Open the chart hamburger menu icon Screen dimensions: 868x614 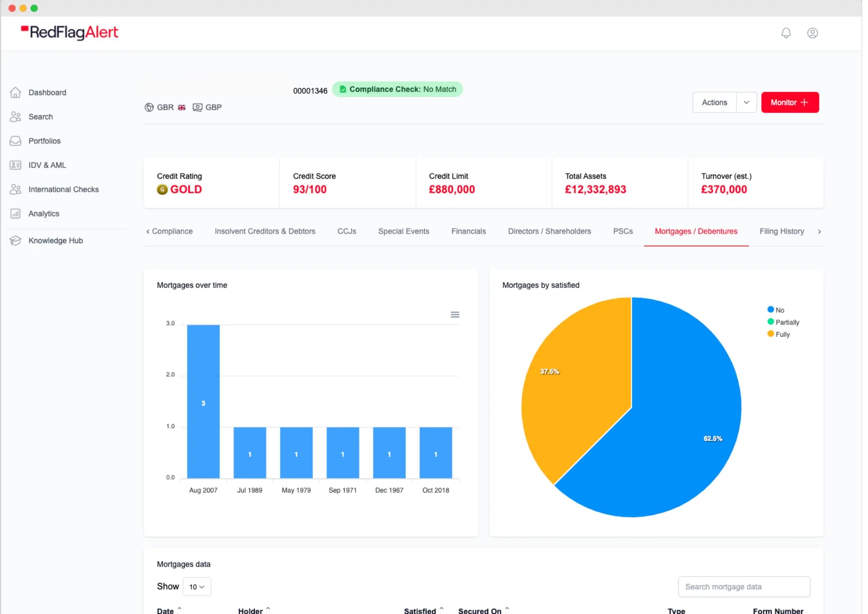tap(455, 315)
